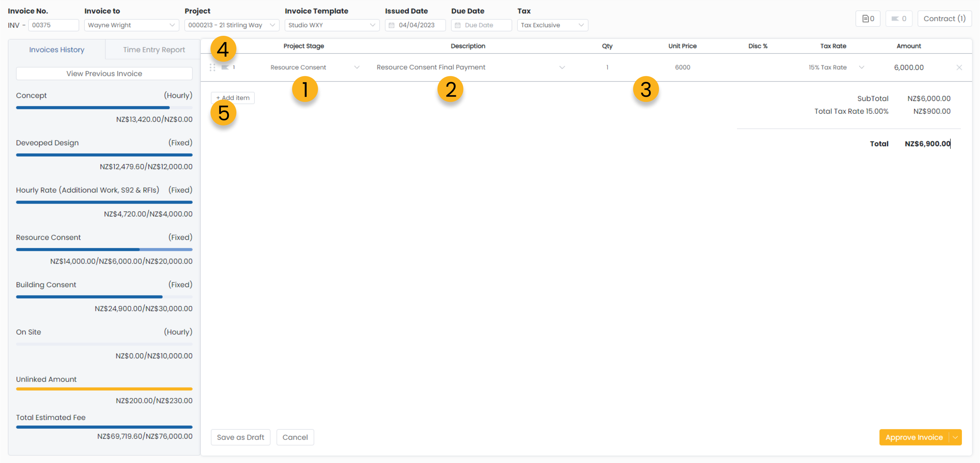Open the Tax Exclusive dropdown
Viewport: 980px width, 463px height.
pos(552,25)
